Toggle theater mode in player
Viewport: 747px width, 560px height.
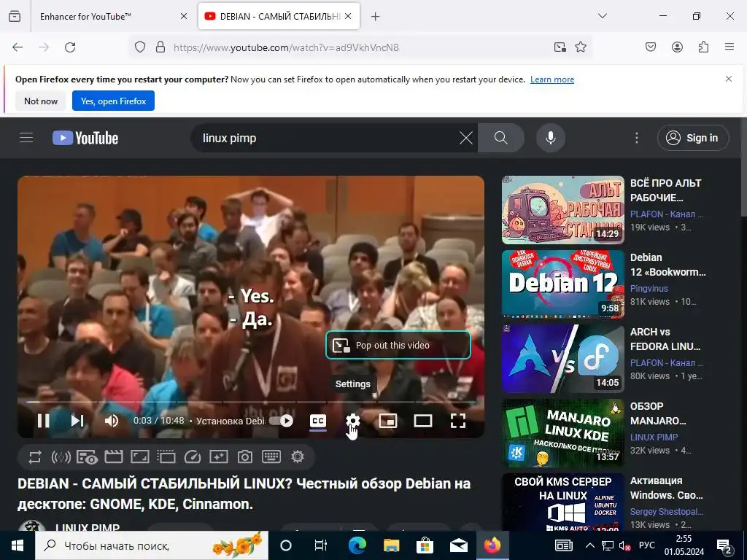(x=423, y=421)
